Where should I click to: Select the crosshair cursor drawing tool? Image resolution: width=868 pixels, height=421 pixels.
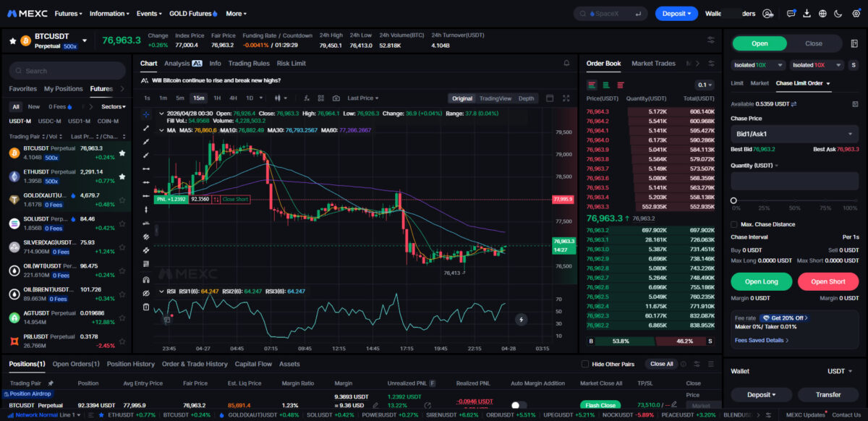(x=146, y=114)
